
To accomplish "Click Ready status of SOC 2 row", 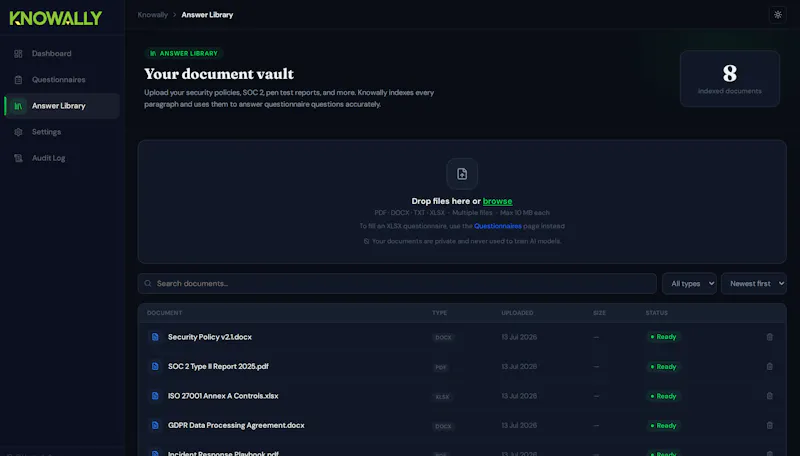I will [663, 367].
